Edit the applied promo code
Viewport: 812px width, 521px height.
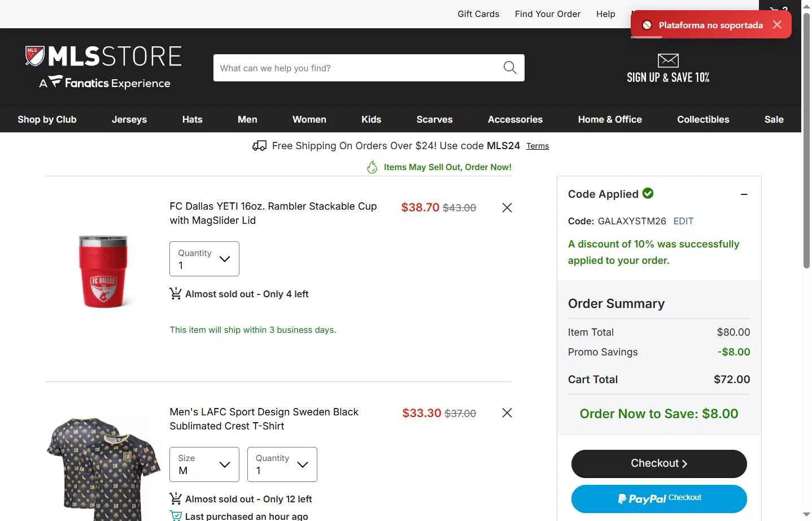point(683,221)
